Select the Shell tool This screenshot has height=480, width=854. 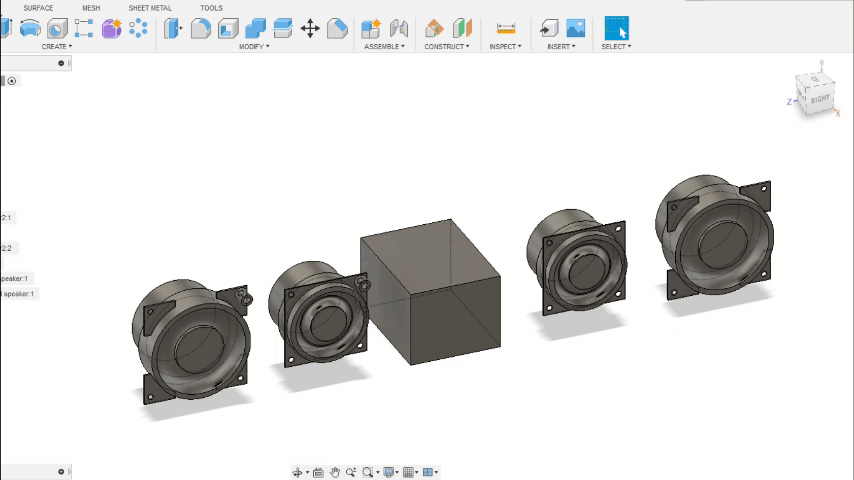click(228, 28)
